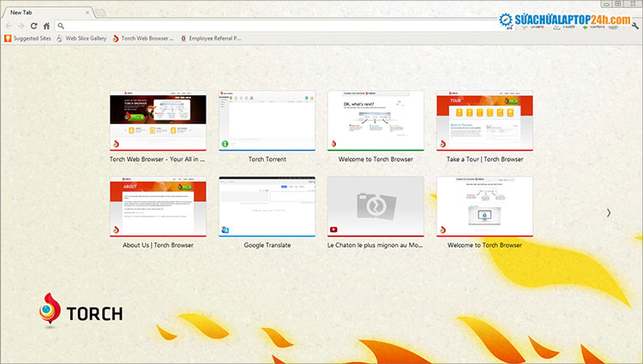Open the About Us thumbnail

point(159,206)
